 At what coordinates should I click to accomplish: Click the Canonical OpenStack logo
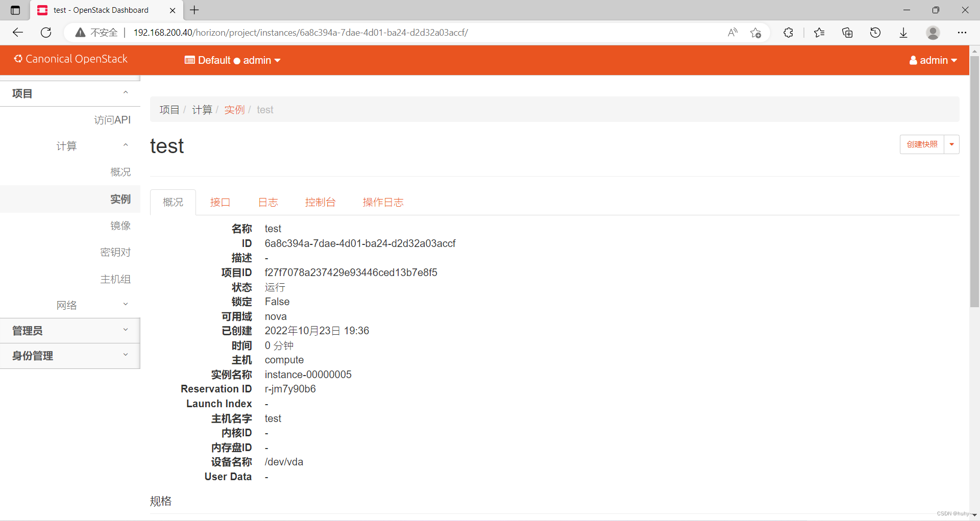click(x=70, y=59)
